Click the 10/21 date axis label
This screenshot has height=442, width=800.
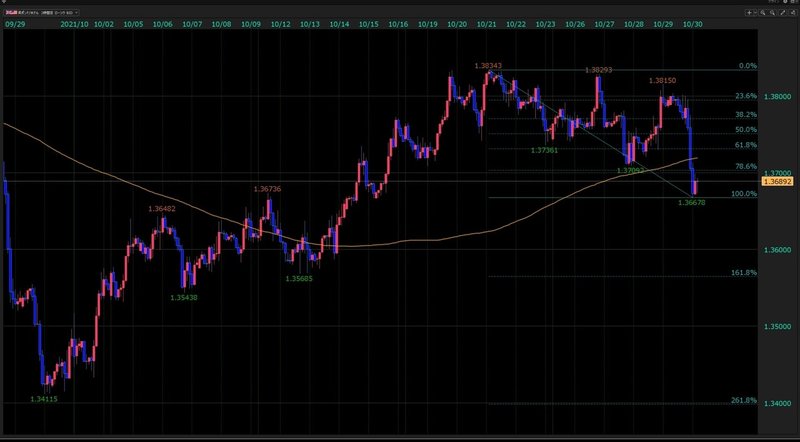[x=486, y=24]
